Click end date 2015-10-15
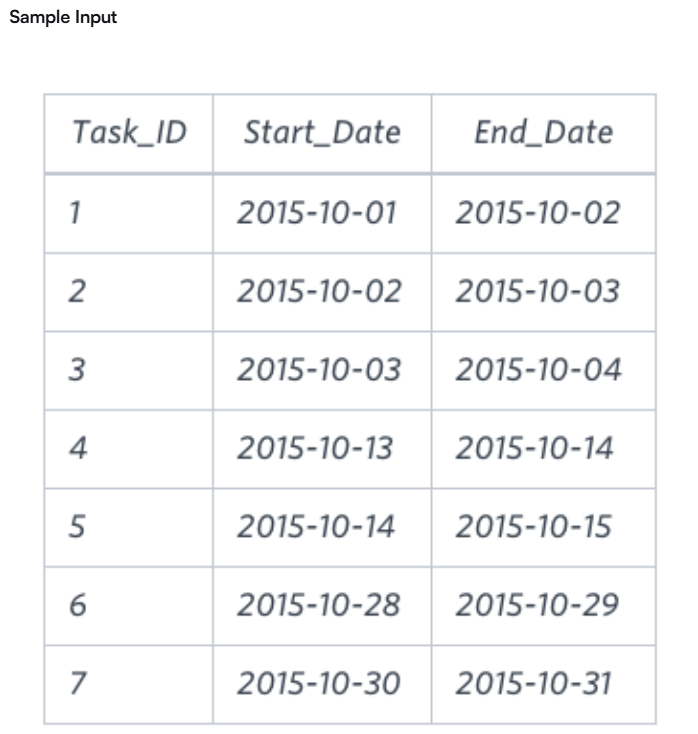 534,527
